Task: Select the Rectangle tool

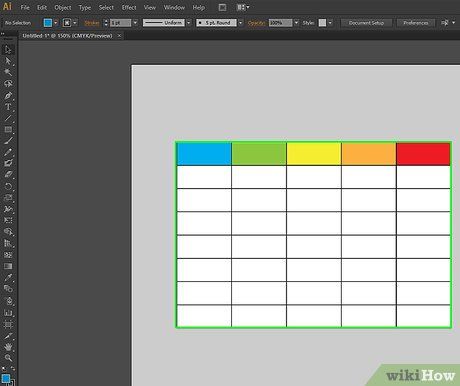Action: point(8,129)
